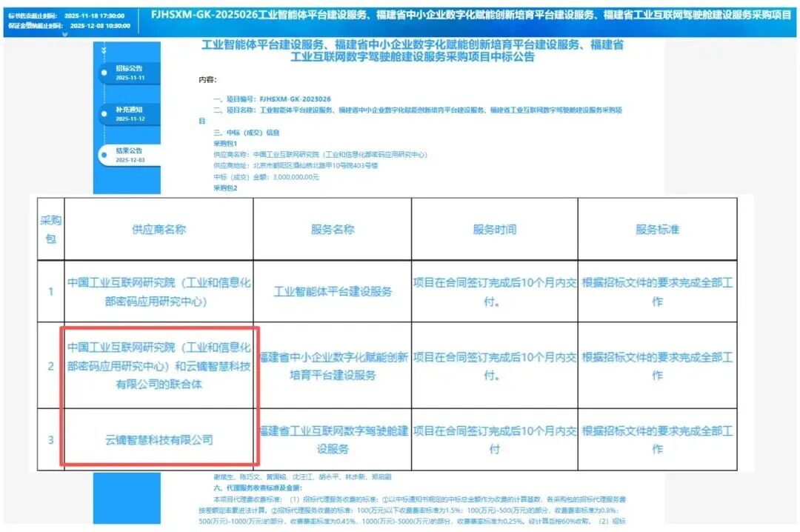Image resolution: width=800 pixels, height=532 pixels.
Task: Click the 供应商地址 北京市朝阳区 address line
Action: point(296,165)
